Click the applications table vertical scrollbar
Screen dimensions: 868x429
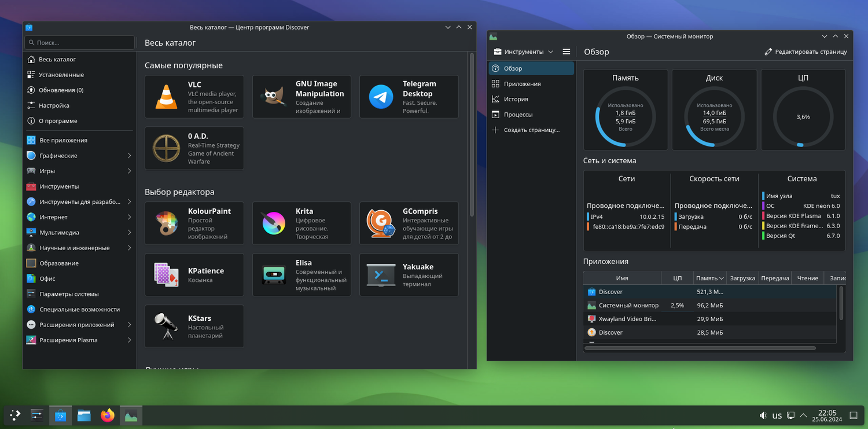841,302
